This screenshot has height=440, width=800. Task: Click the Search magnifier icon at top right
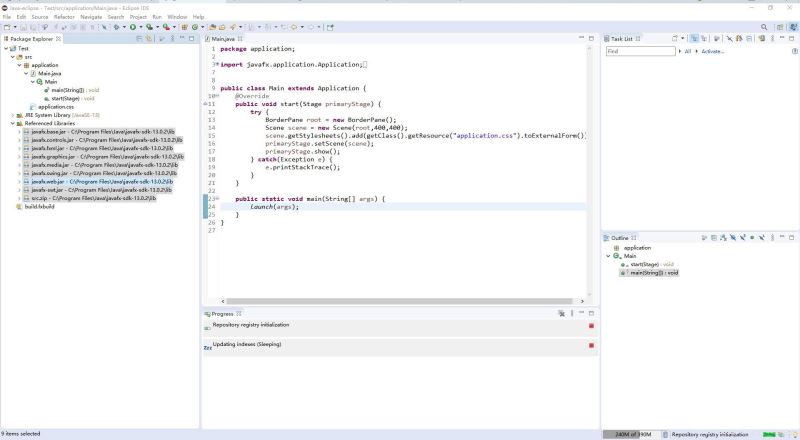(x=765, y=27)
